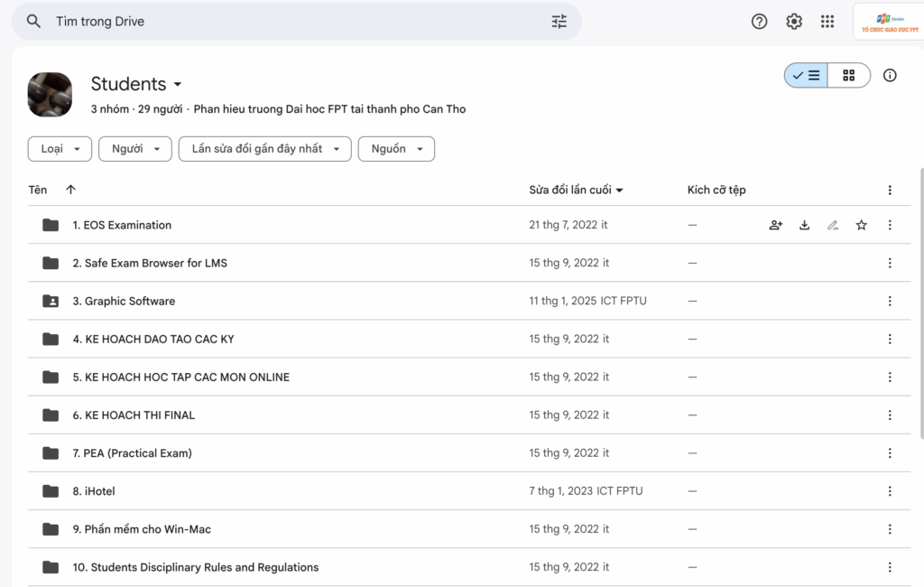
Task: Click the rename pencil icon for EOS Examination
Action: [833, 226]
